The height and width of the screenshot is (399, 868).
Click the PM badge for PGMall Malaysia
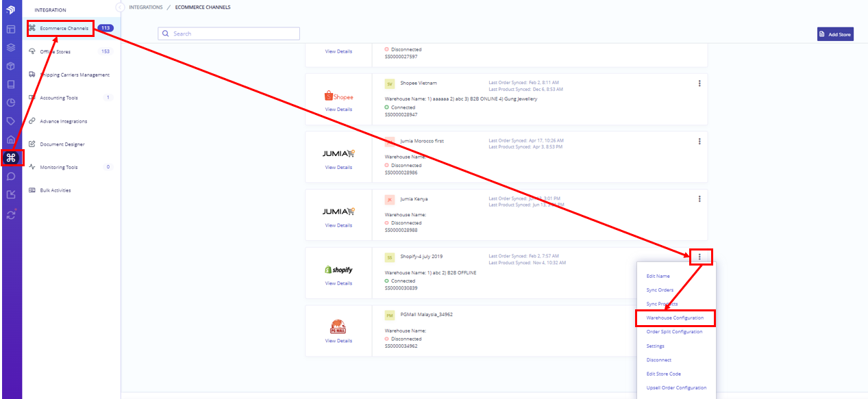[x=390, y=316]
